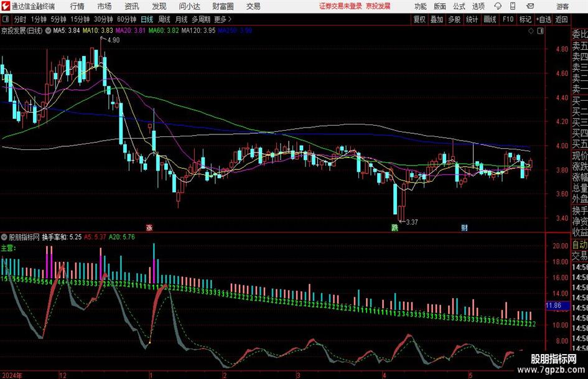
Task: Switch to 分时 intraday view
Action: (x=20, y=19)
